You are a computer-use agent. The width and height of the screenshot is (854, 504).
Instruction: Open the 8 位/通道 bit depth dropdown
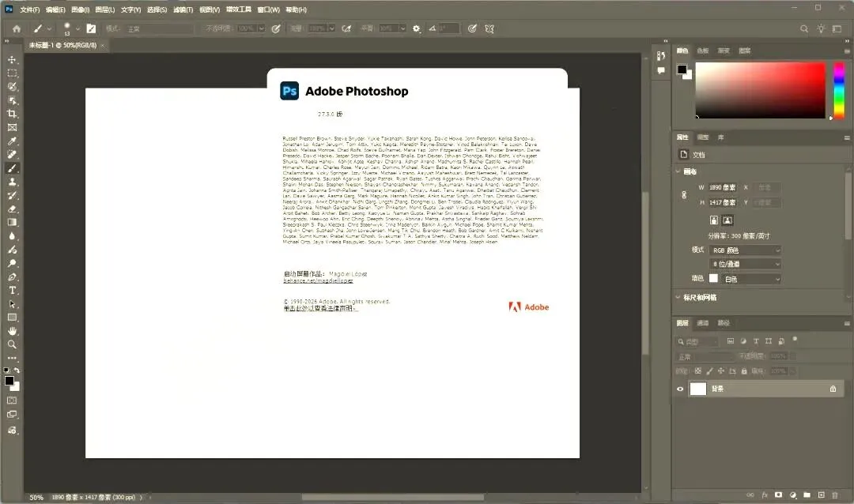pyautogui.click(x=746, y=264)
